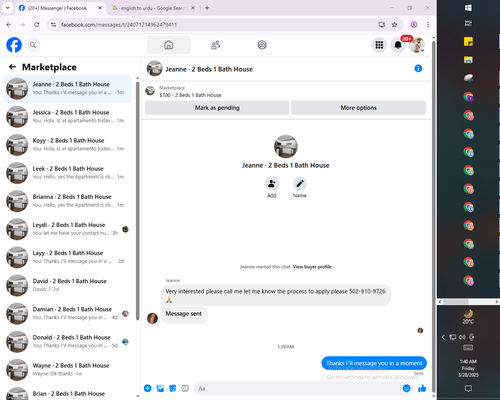Open Task View in taskbar

click(468, 23)
